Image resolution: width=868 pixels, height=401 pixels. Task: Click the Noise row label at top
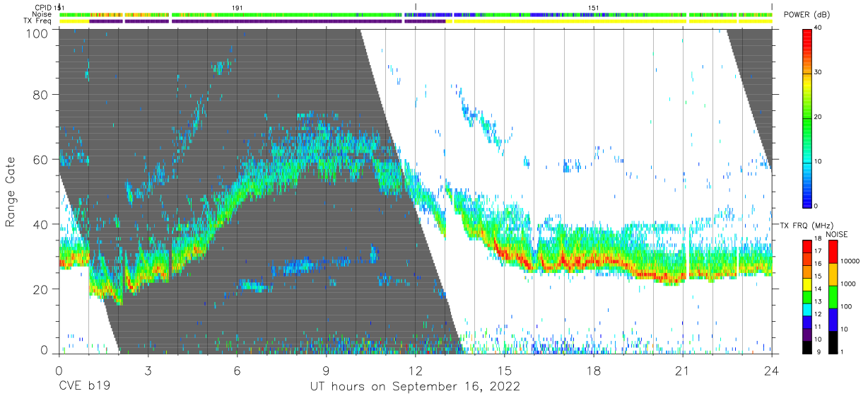pyautogui.click(x=41, y=14)
